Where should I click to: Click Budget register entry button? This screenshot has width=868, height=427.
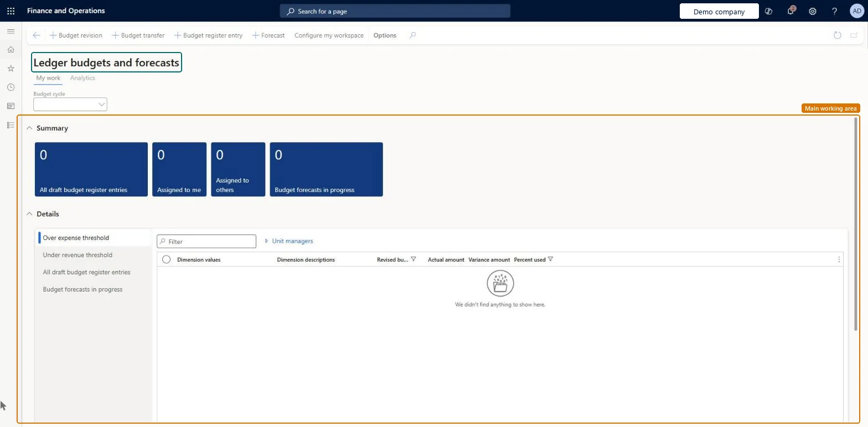tap(208, 35)
